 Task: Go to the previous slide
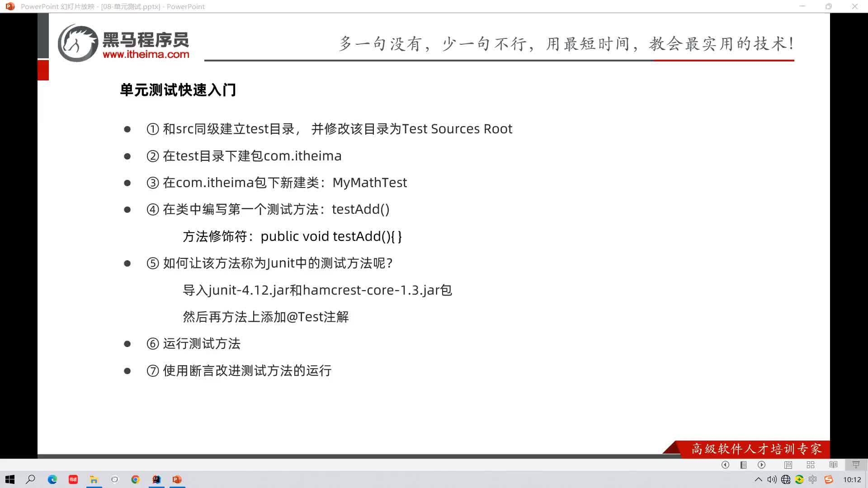pyautogui.click(x=725, y=465)
